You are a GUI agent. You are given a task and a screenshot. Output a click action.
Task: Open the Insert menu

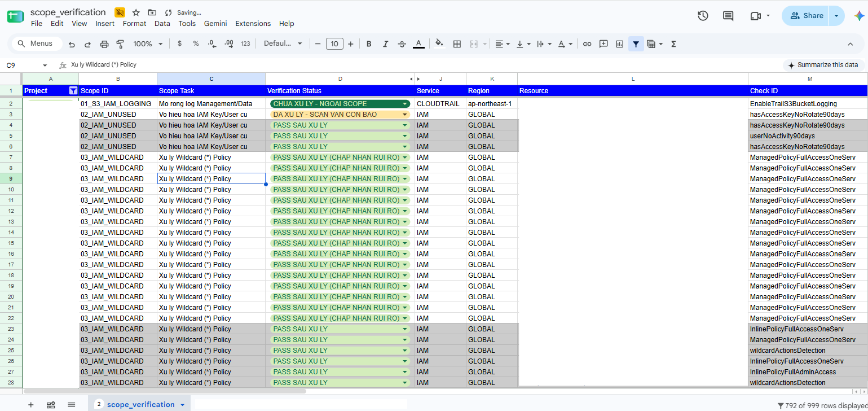click(105, 24)
